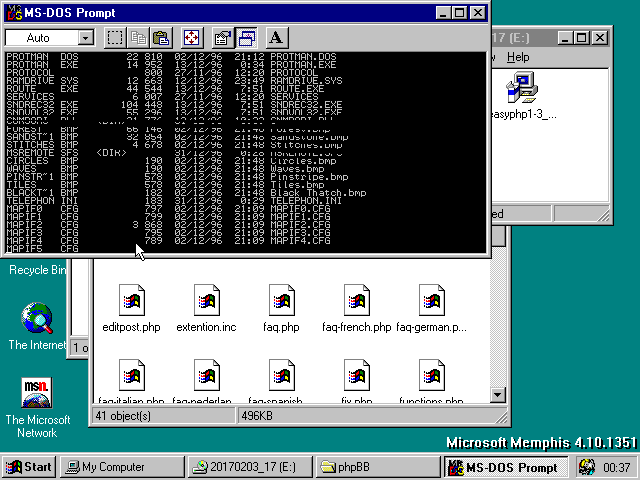Click the 'editpost.php' file name label

pos(131,327)
